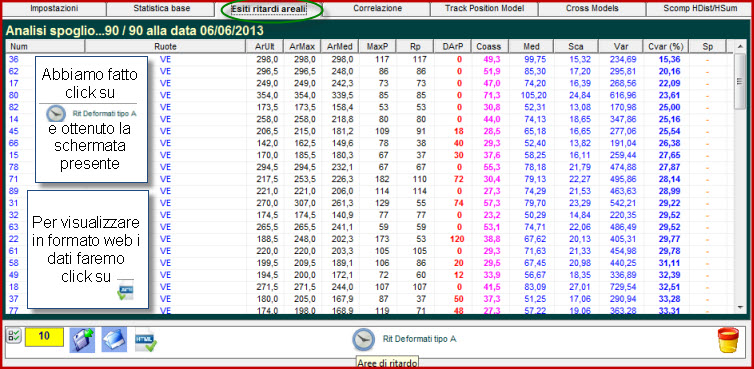Click the checklist options icon beside the yellow field
The width and height of the screenshot is (754, 369).
(x=13, y=336)
